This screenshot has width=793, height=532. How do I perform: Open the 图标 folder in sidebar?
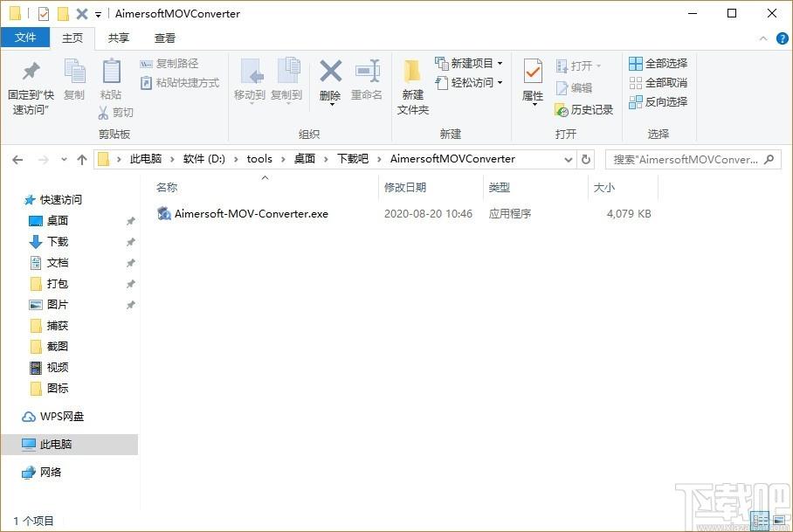(x=49, y=389)
